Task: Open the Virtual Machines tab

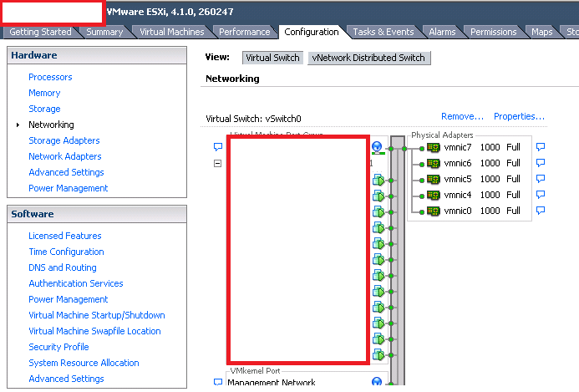Action: (x=172, y=32)
